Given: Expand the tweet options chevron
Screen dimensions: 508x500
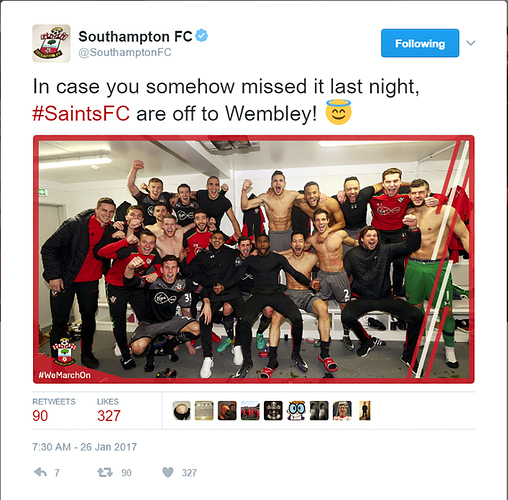Looking at the screenshot, I should coord(471,43).
